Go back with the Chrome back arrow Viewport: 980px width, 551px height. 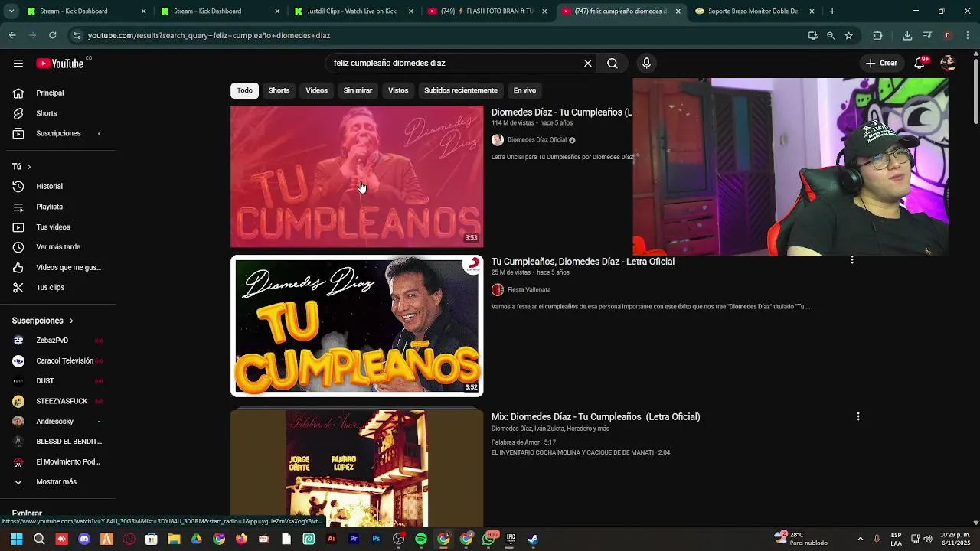click(12, 35)
